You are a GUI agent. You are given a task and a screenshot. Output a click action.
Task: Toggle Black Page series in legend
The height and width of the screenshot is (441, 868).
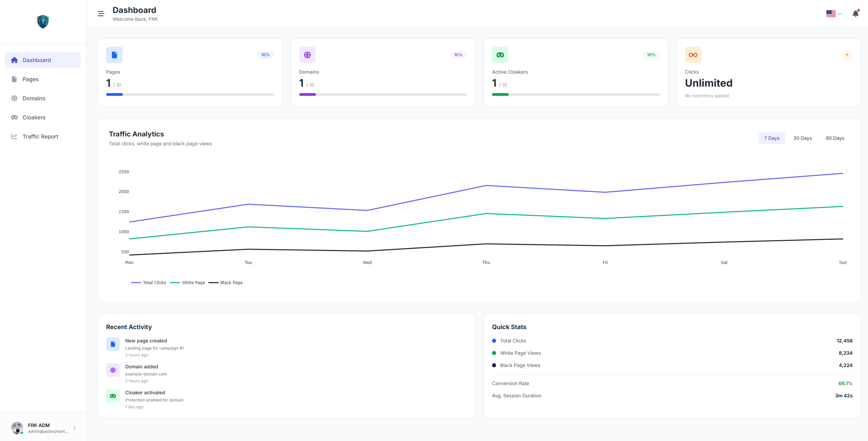click(226, 282)
